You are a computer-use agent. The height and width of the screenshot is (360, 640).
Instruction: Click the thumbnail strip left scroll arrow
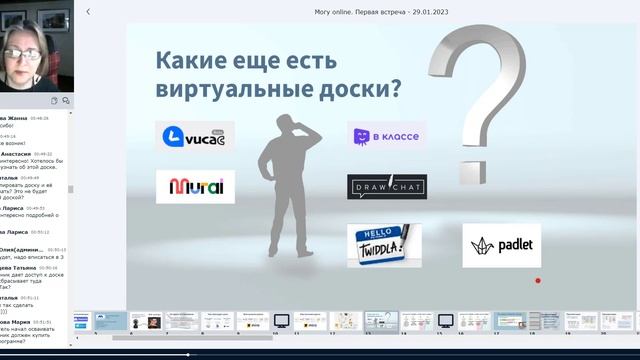click(x=78, y=338)
